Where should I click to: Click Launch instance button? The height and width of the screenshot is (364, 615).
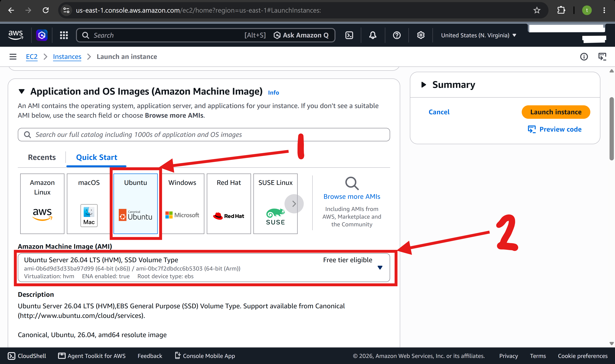(556, 112)
